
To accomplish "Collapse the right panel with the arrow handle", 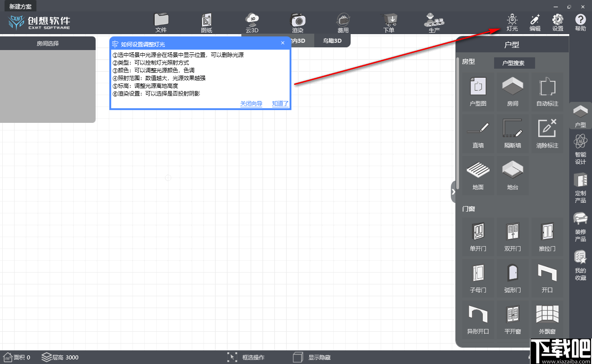I will [x=453, y=192].
